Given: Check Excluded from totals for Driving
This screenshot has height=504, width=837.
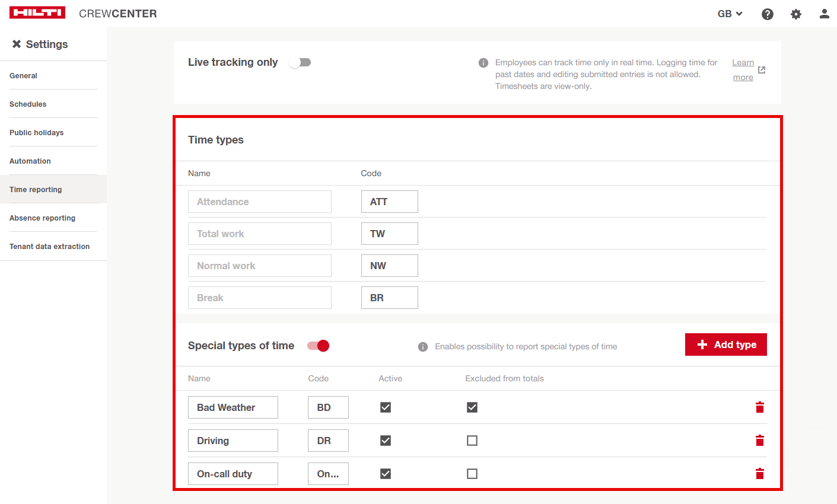Looking at the screenshot, I should coord(472,441).
